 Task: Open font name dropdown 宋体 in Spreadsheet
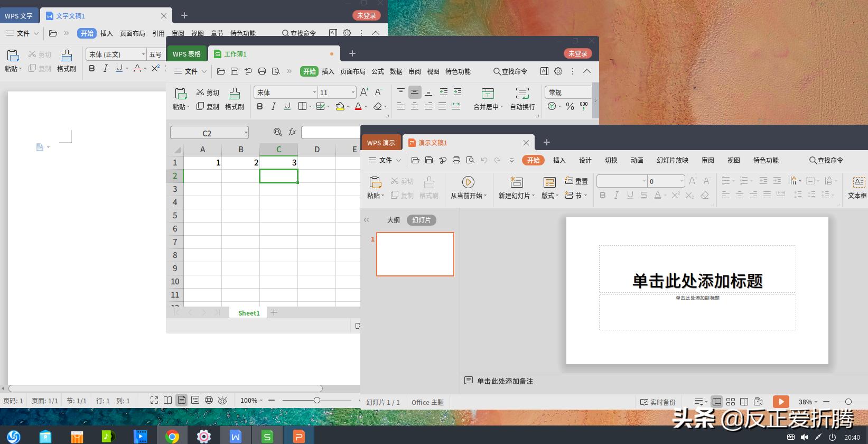pos(314,92)
